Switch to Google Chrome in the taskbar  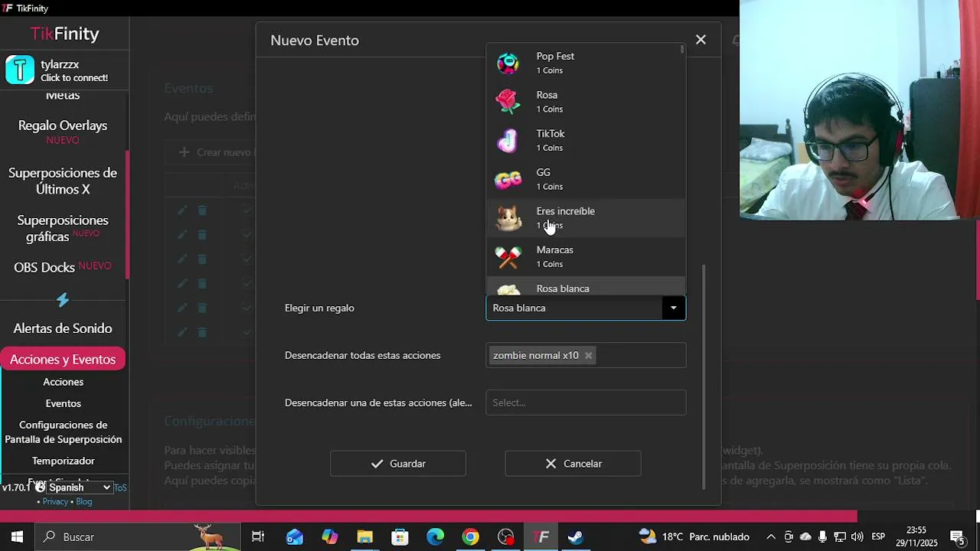pyautogui.click(x=470, y=537)
